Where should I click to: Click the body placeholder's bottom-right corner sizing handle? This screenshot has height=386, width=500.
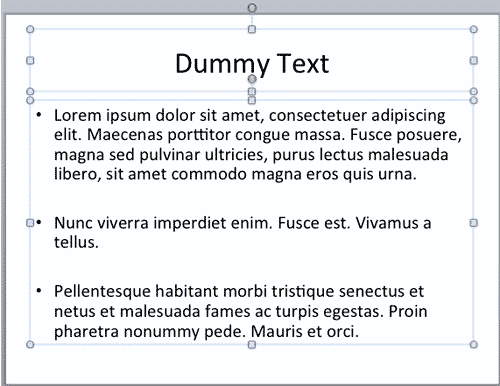[x=474, y=344]
